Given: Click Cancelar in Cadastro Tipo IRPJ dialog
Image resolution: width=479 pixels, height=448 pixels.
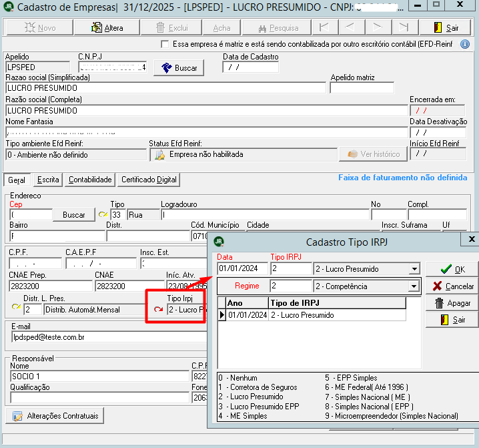Looking at the screenshot, I should [x=452, y=286].
